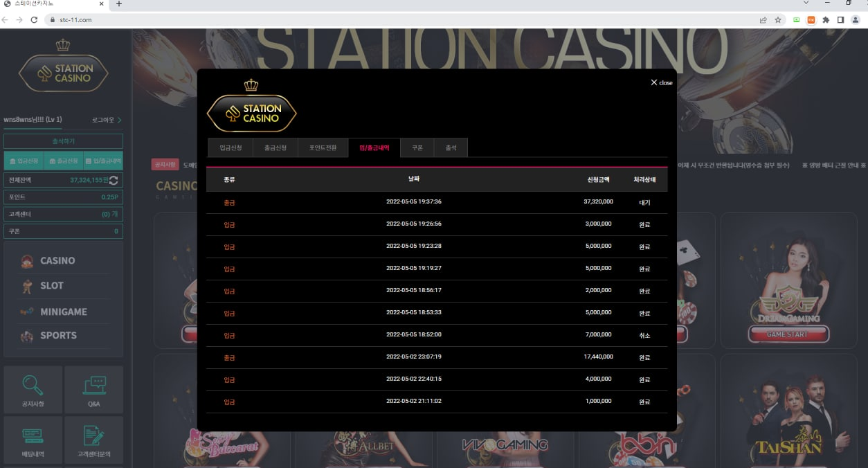The image size is (868, 468).
Task: Click the CASINO character icon
Action: point(27,261)
